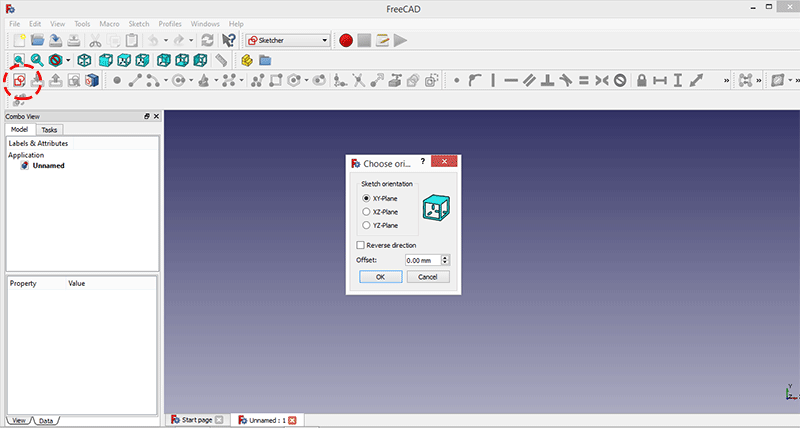The width and height of the screenshot is (800, 428).
Task: Activate the What's This help cursor
Action: pos(229,40)
